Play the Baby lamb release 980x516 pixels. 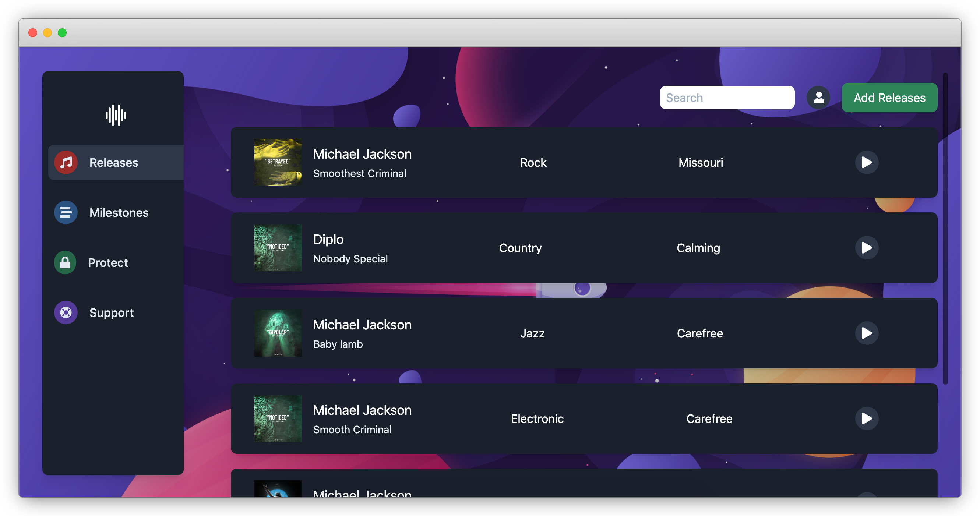pos(867,333)
